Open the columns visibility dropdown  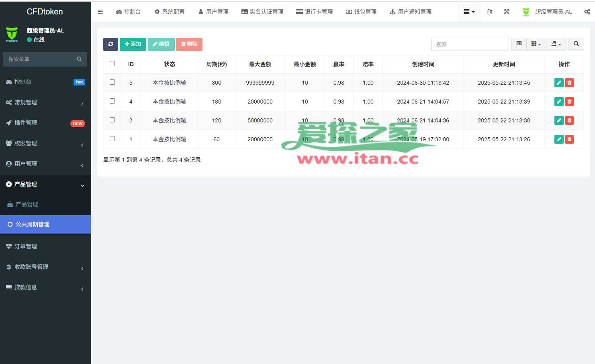tap(536, 44)
